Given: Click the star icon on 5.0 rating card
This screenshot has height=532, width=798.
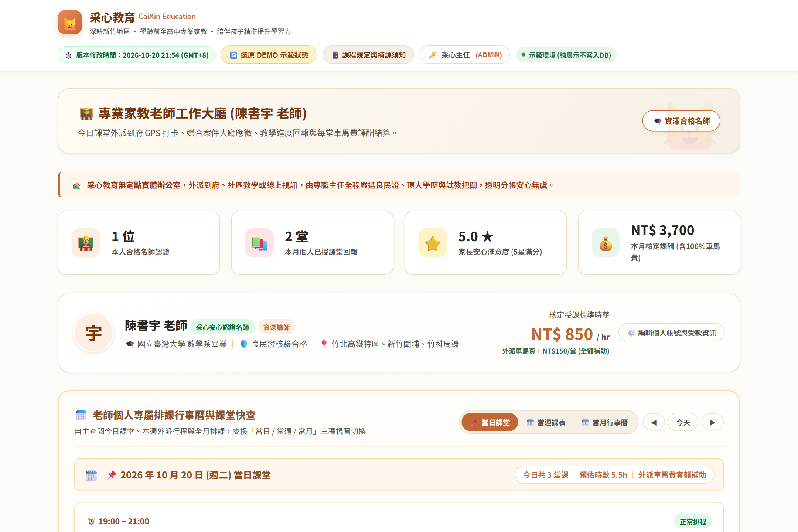Looking at the screenshot, I should point(433,243).
